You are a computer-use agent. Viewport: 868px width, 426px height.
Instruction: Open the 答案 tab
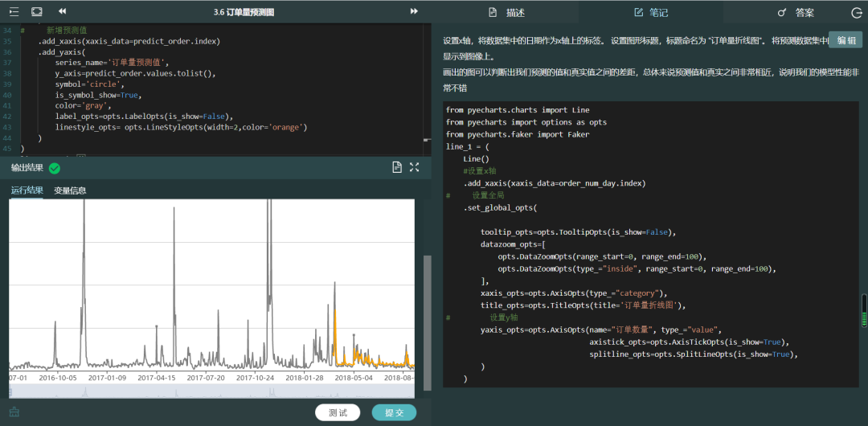click(796, 12)
